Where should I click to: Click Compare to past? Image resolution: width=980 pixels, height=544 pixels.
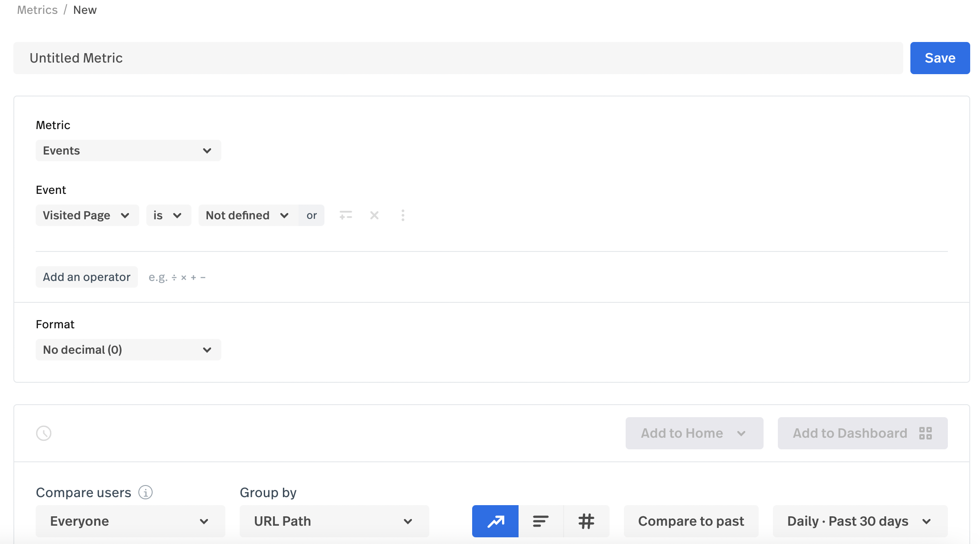(691, 521)
